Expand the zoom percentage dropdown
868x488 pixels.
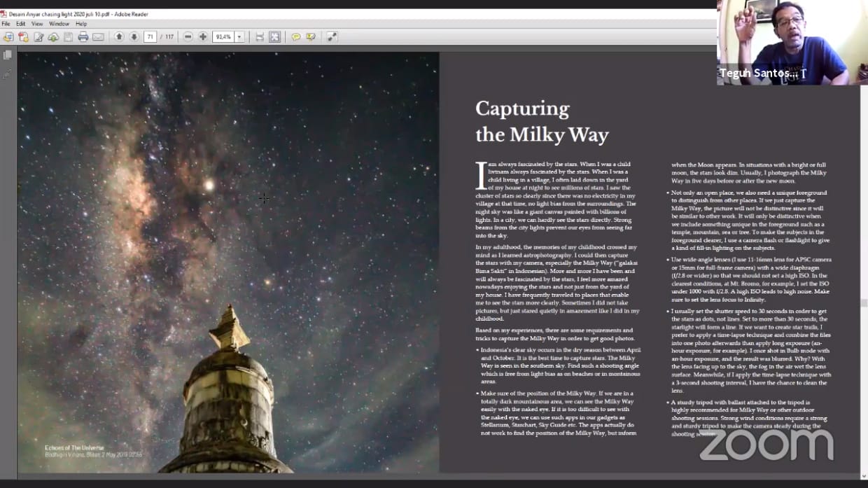point(239,37)
